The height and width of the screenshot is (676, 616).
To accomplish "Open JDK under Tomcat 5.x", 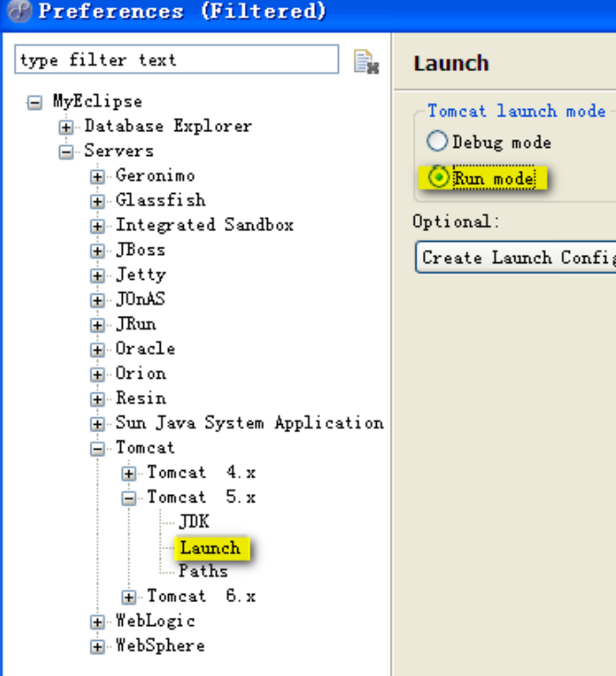I will click(x=194, y=522).
